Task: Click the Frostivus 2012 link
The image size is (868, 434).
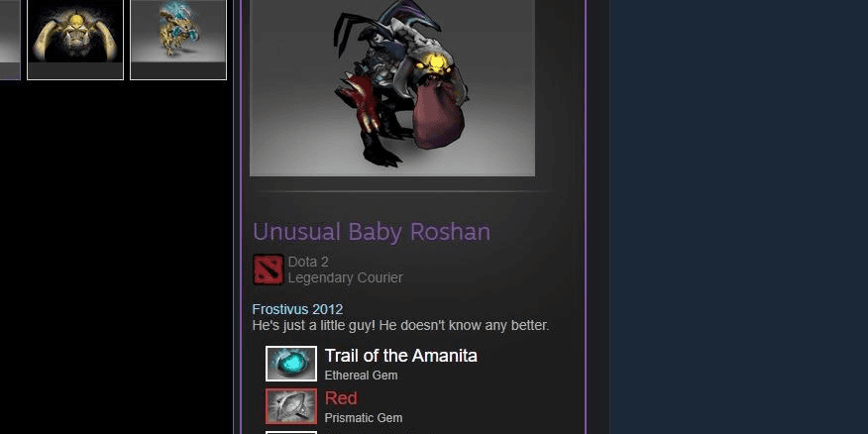Action: click(297, 309)
